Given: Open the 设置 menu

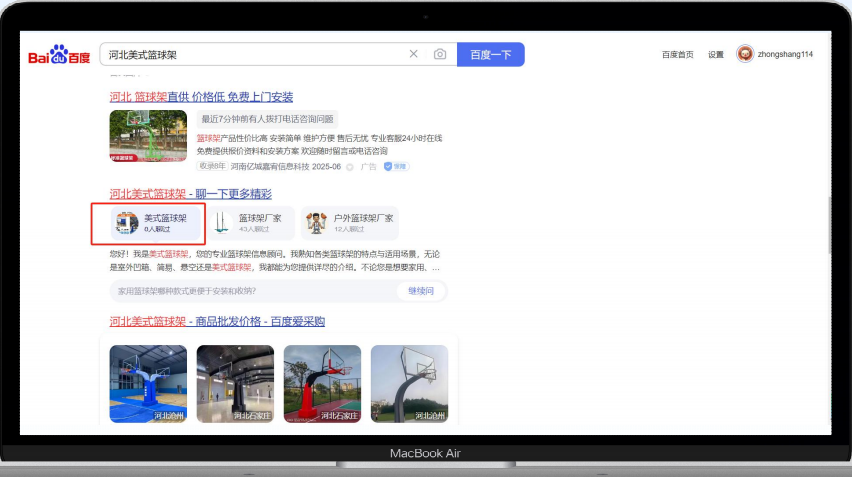Looking at the screenshot, I should [x=715, y=55].
